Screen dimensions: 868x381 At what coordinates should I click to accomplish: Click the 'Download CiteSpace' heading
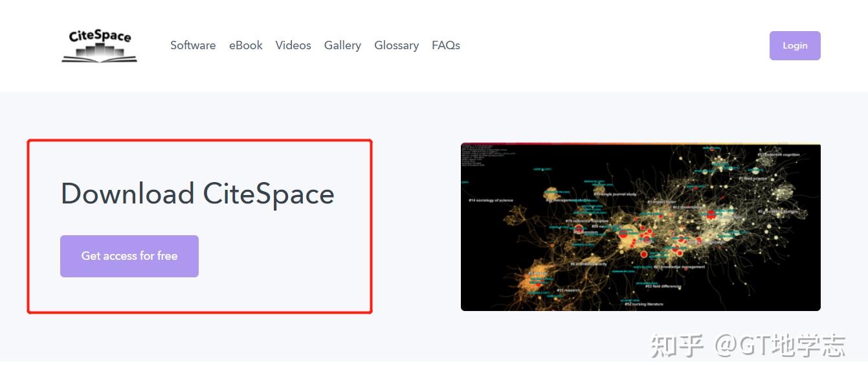click(197, 193)
